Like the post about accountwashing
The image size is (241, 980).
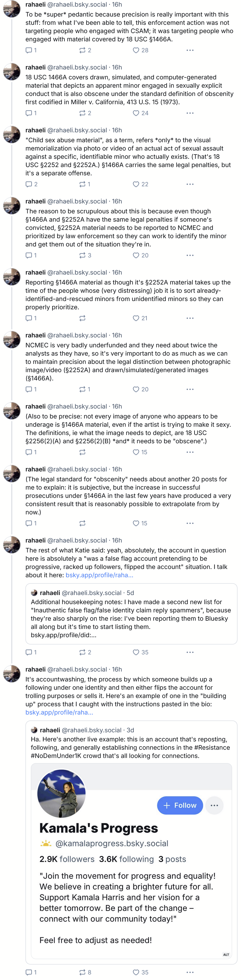point(136,972)
